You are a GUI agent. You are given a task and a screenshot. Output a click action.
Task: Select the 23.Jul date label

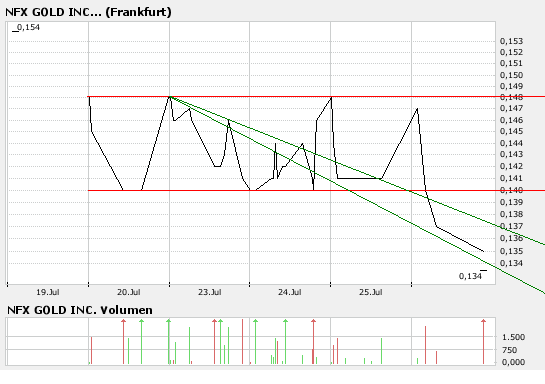click(210, 292)
